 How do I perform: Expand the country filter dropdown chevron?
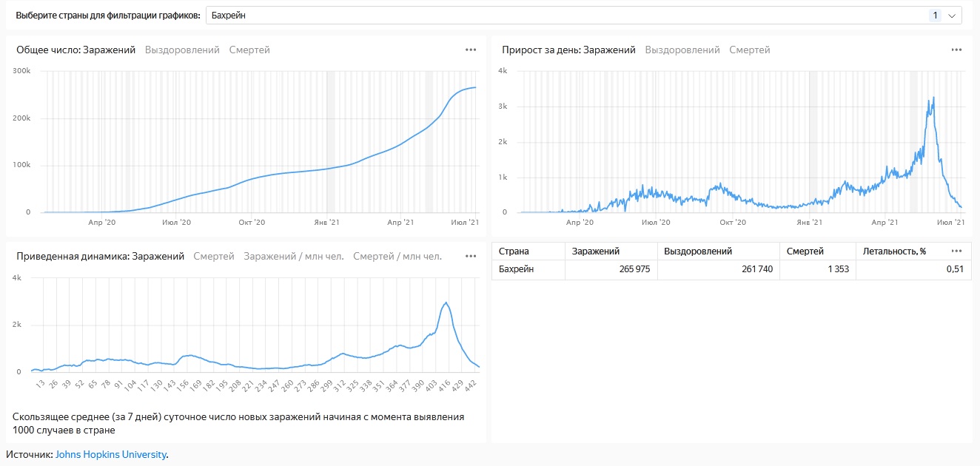(952, 16)
